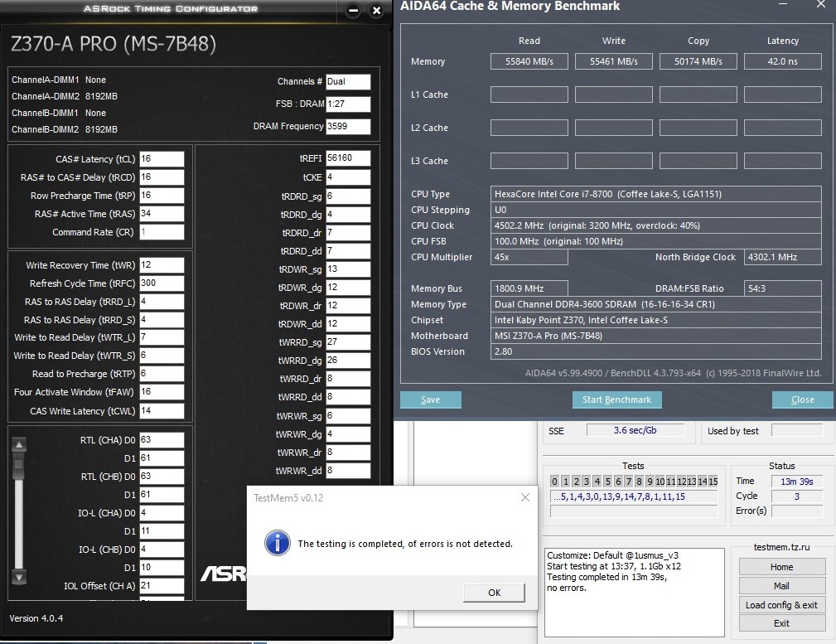This screenshot has height=644, width=836.
Task: Open the TestMem5 Home link button
Action: (781, 567)
